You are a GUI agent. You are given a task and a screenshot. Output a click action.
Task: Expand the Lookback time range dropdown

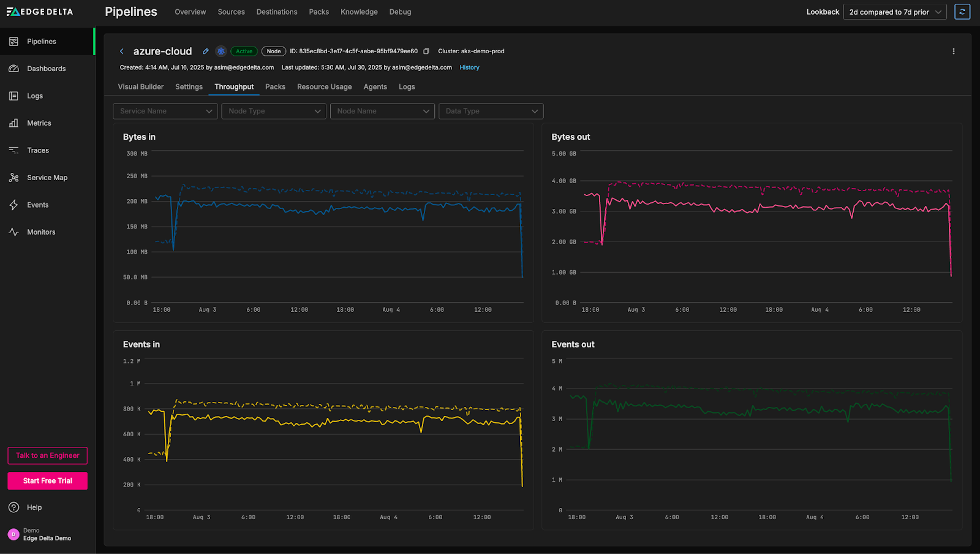pos(894,12)
